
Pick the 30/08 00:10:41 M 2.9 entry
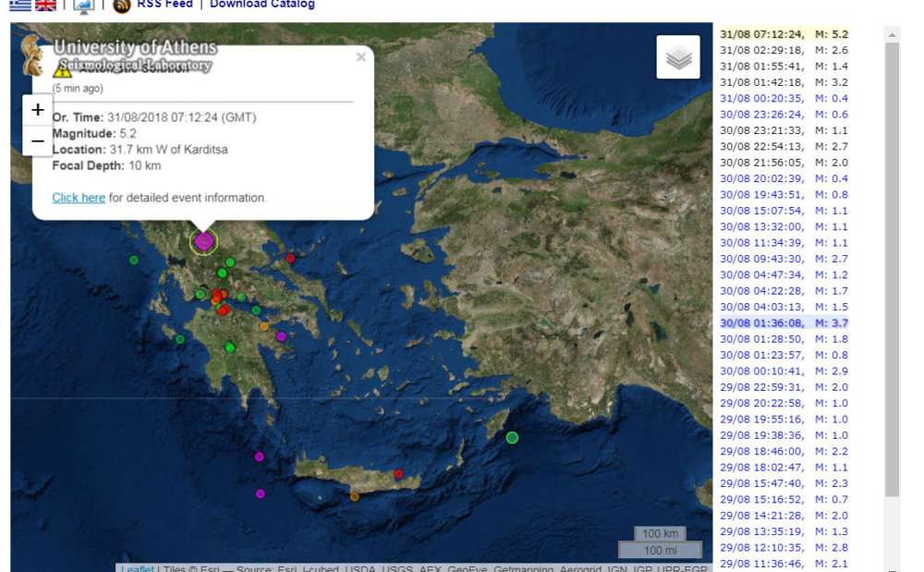point(784,371)
